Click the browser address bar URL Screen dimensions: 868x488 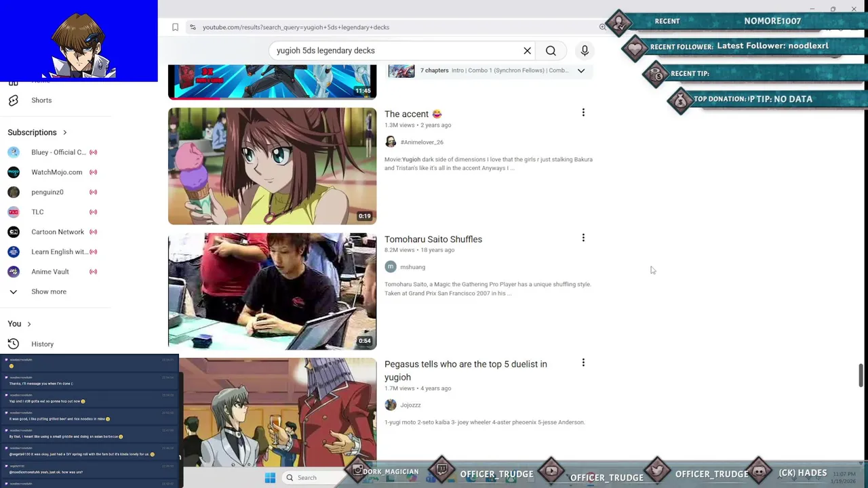(x=296, y=27)
